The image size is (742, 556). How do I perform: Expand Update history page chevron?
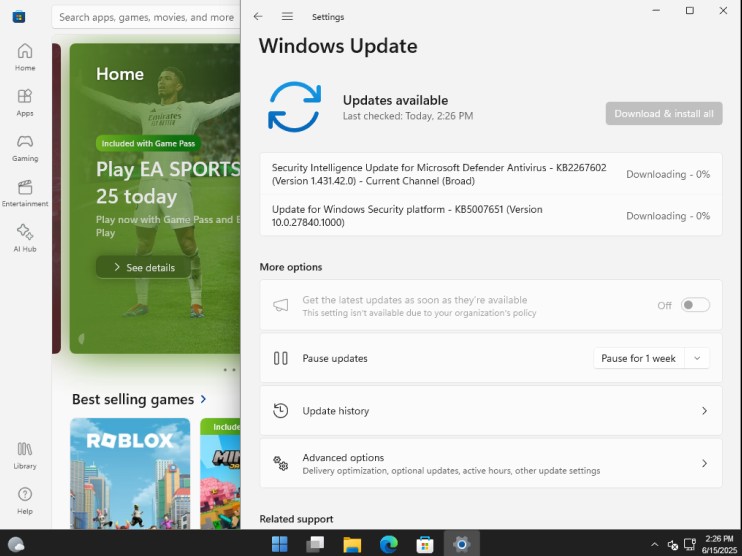click(x=704, y=411)
